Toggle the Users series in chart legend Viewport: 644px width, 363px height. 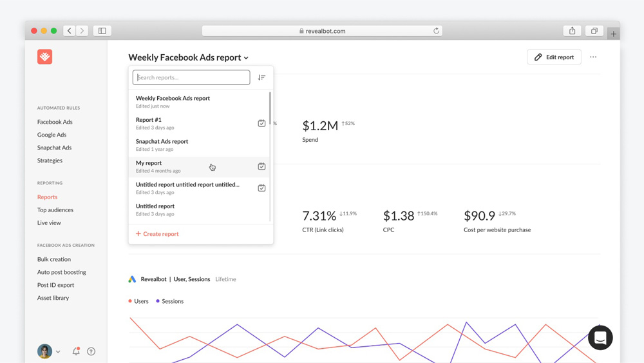(138, 301)
